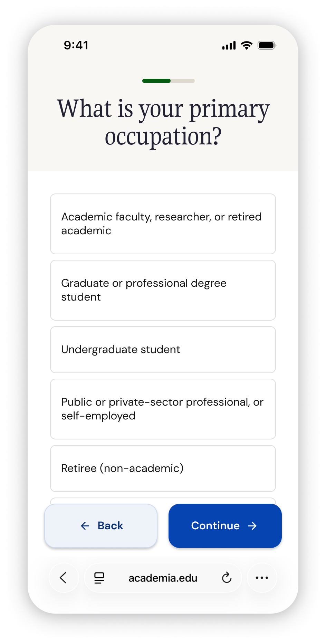Click the Continue button text
326x644 pixels.
215,525
